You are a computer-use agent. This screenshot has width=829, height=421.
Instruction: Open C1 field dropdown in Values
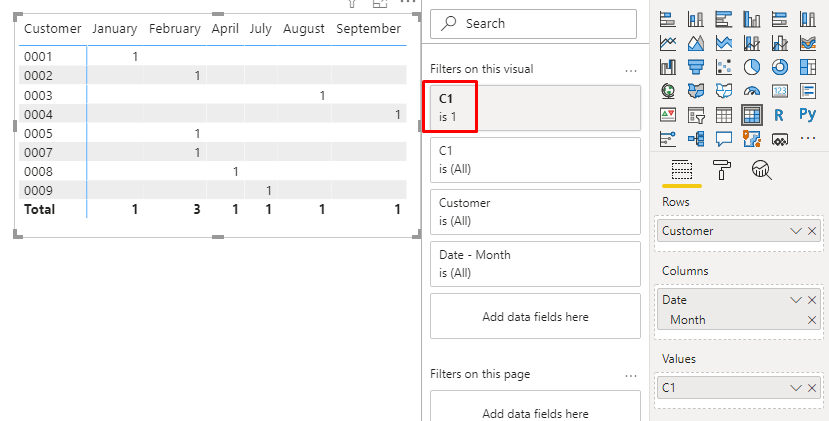796,388
